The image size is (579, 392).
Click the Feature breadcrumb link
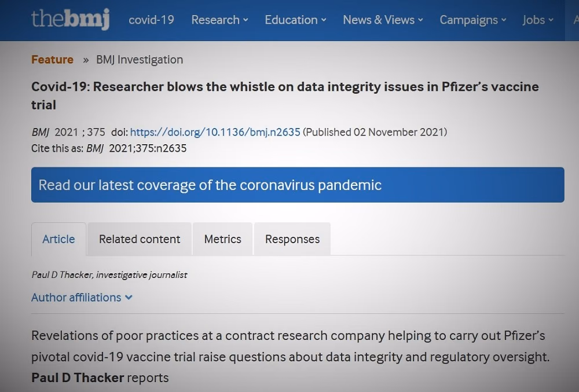pos(53,60)
